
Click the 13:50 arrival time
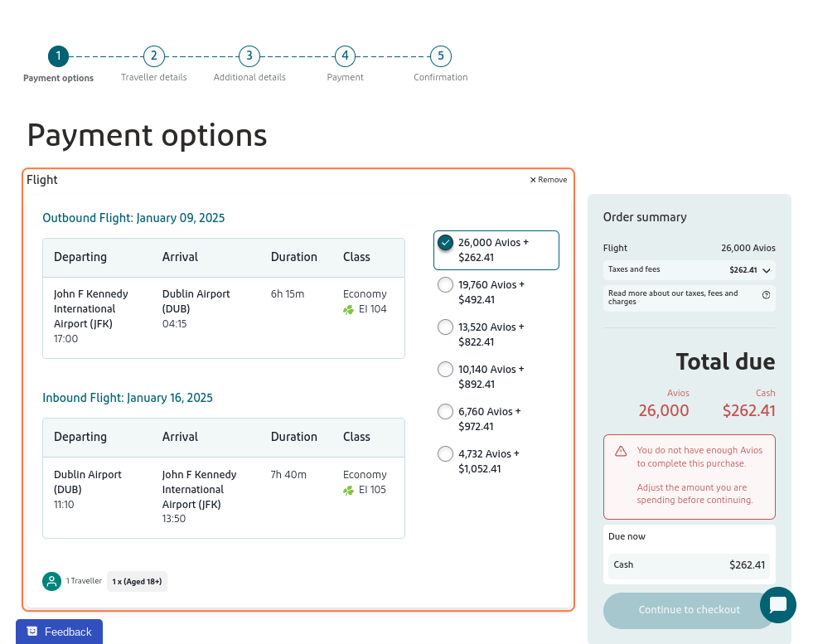pos(174,519)
